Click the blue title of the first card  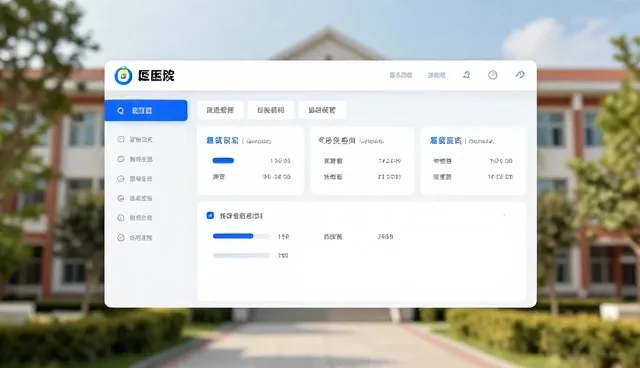coord(222,140)
